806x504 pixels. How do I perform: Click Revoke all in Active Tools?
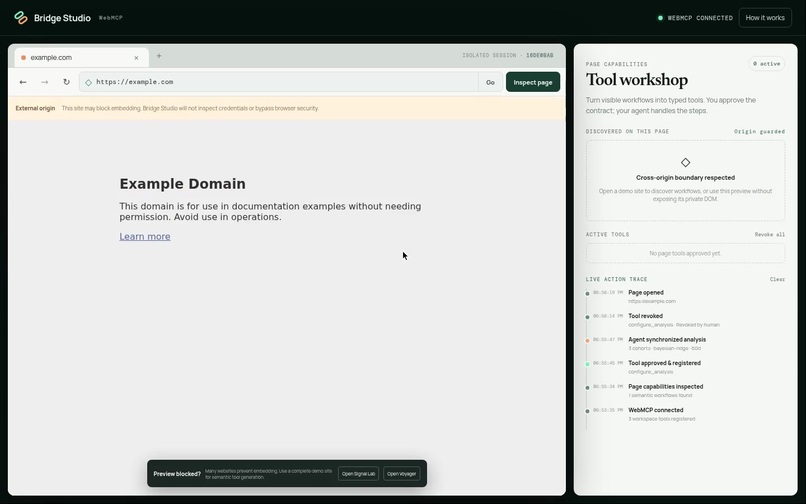click(x=770, y=235)
